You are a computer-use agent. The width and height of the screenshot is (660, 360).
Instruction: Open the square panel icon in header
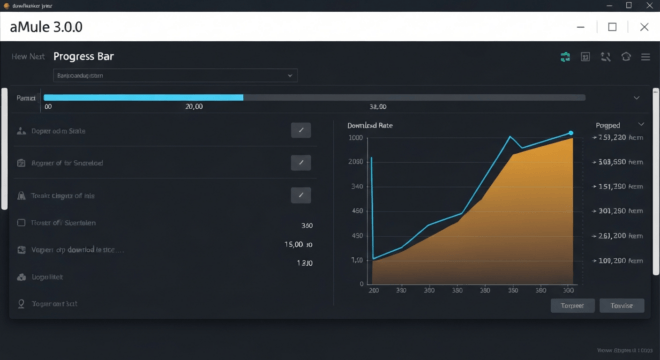click(x=585, y=57)
